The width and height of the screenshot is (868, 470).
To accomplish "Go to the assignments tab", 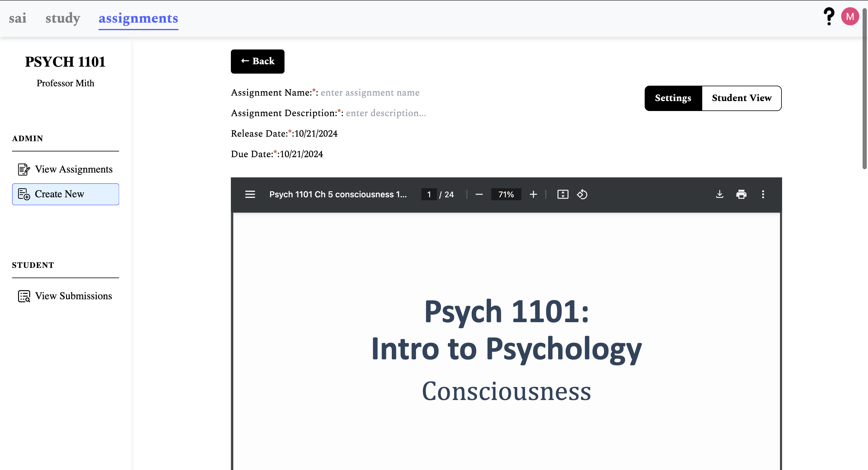I will pos(138,18).
